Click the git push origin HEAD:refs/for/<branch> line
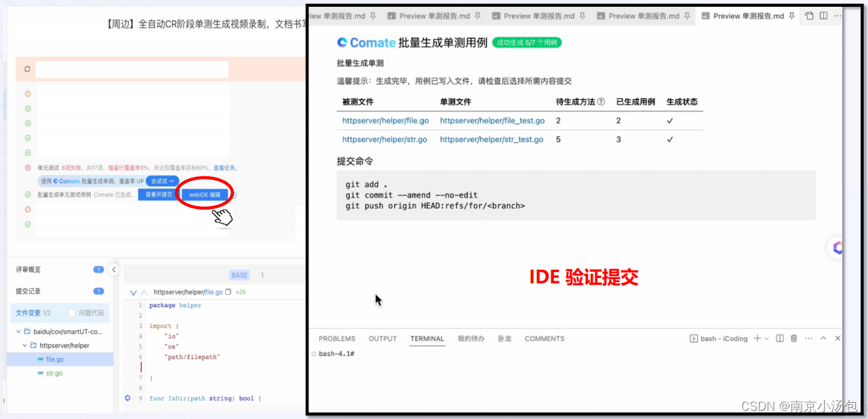 coord(435,206)
